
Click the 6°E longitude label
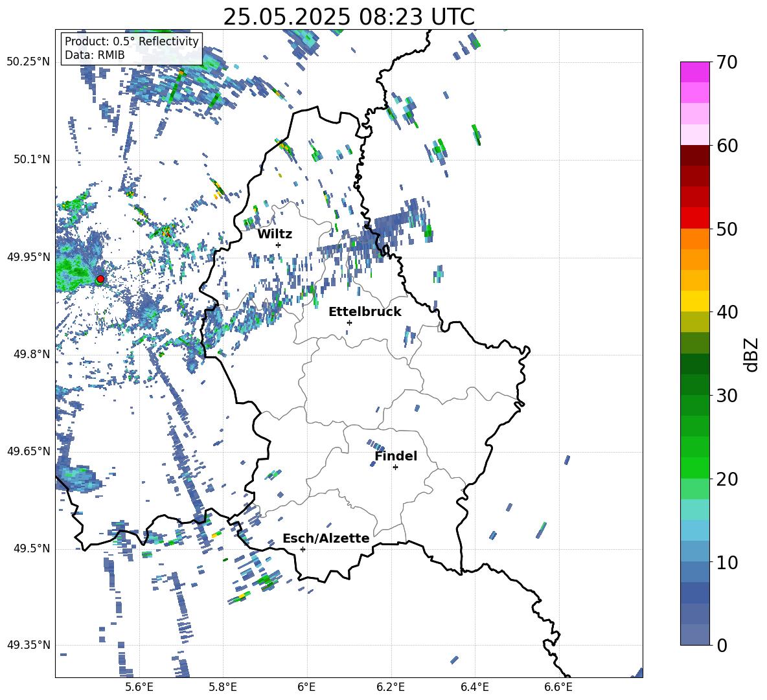pyautogui.click(x=306, y=687)
